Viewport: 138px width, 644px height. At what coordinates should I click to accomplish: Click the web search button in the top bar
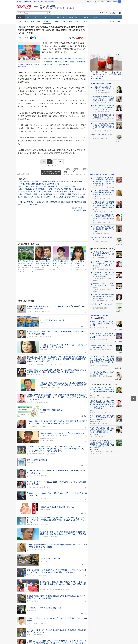[120, 2]
